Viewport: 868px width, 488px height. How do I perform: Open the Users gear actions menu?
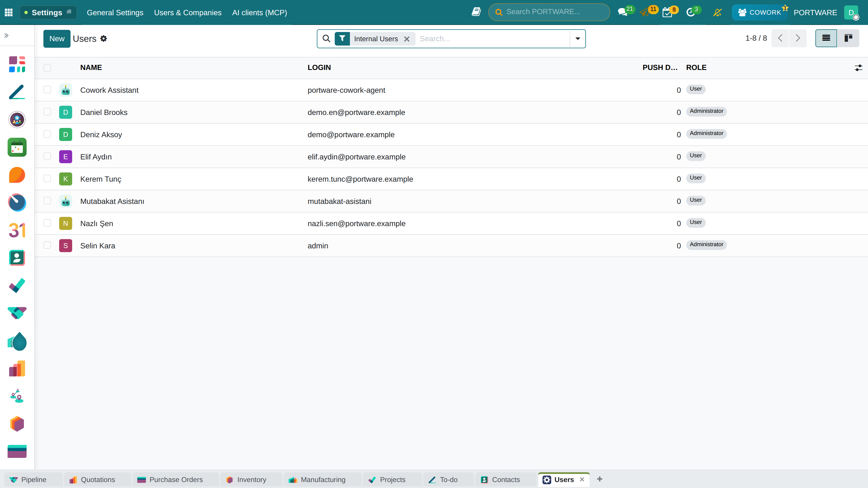click(104, 39)
